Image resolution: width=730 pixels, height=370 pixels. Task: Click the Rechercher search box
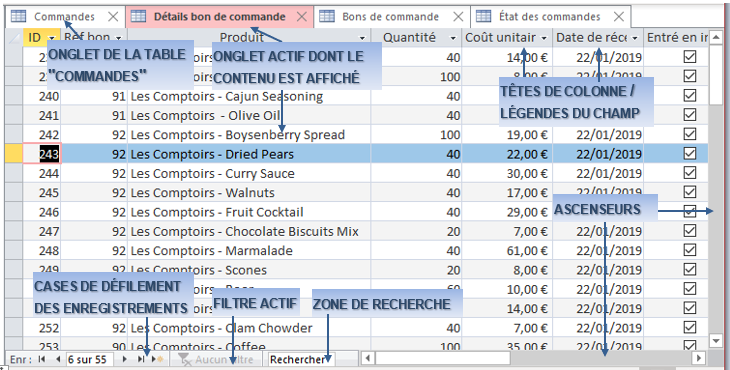301,359
